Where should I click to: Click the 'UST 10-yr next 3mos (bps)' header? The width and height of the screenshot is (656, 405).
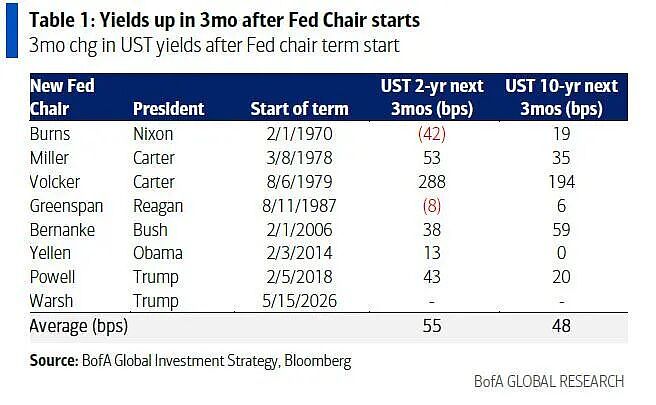[x=561, y=97]
